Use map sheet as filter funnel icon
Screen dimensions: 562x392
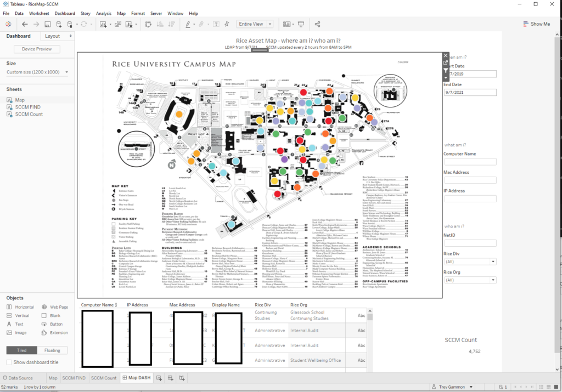(x=446, y=71)
